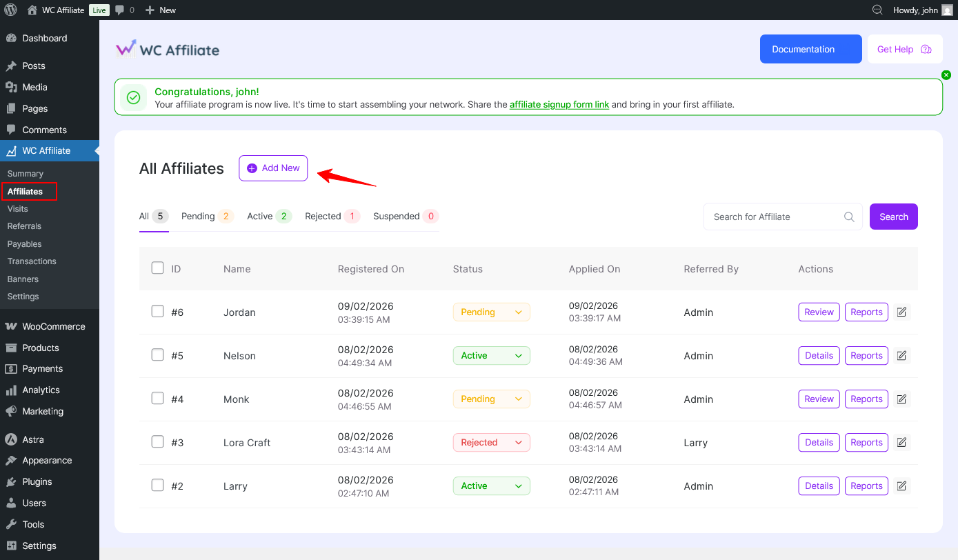Open the Referrals submenu item in sidebar
This screenshot has width=958, height=560.
pyautogui.click(x=24, y=226)
